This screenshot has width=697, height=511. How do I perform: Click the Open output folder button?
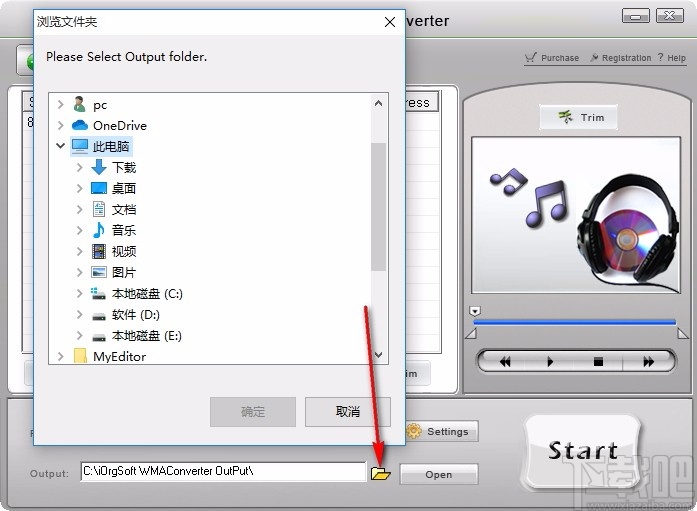point(439,474)
